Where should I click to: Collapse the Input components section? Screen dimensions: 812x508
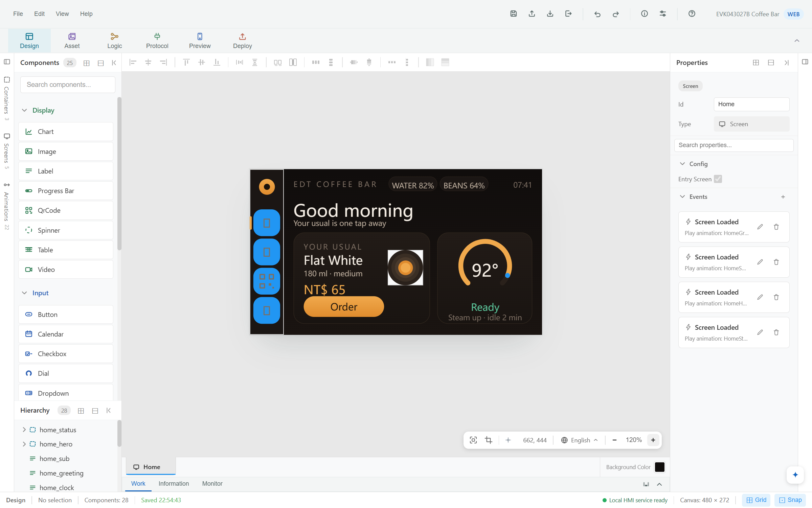click(24, 293)
